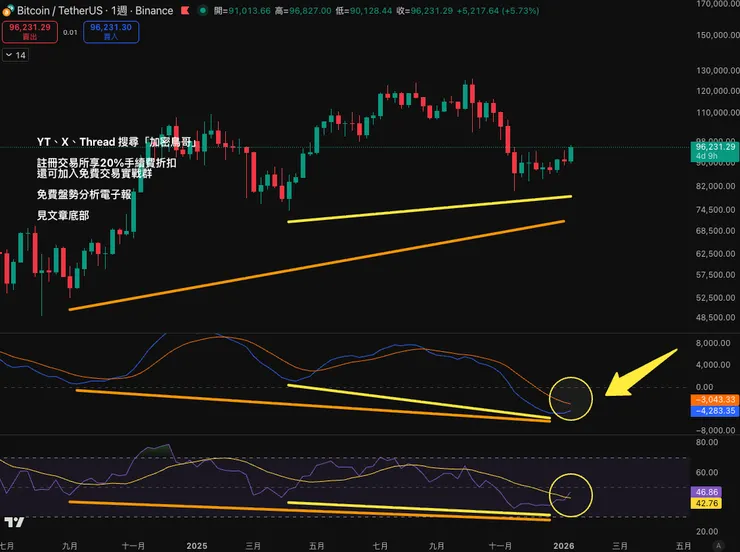This screenshot has width=740, height=552.
Task: Click the blue -4,283.35 MACD value label
Action: [x=715, y=411]
